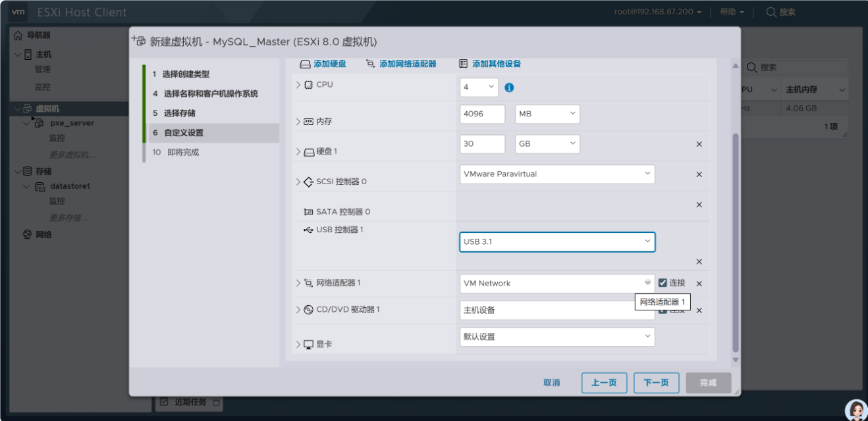Open the CPU count dropdown
The width and height of the screenshot is (868, 421).
[x=479, y=87]
